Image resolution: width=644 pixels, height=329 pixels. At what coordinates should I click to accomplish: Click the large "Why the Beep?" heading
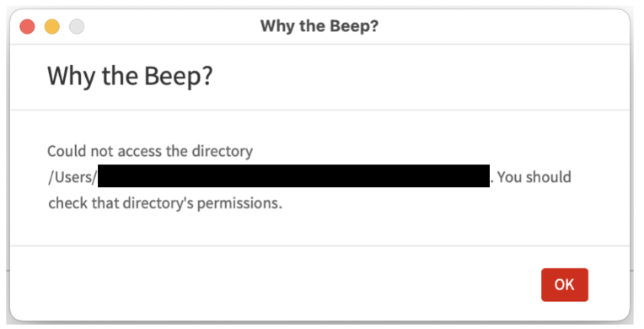pyautogui.click(x=130, y=76)
